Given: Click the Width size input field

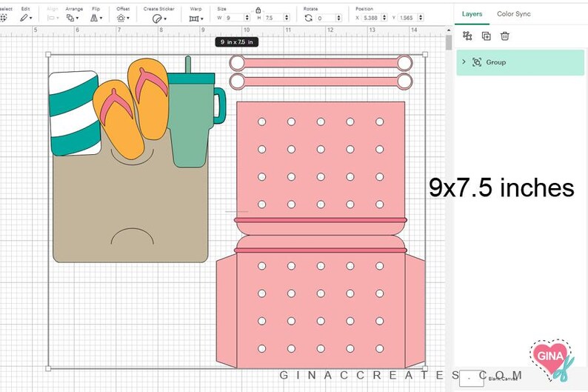Looking at the screenshot, I should pos(235,18).
